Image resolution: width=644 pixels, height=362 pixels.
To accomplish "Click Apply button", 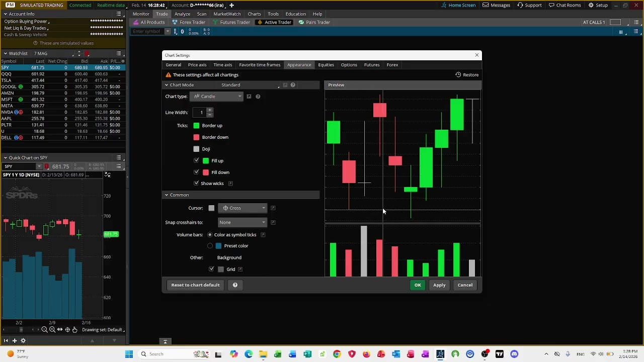I will (439, 285).
